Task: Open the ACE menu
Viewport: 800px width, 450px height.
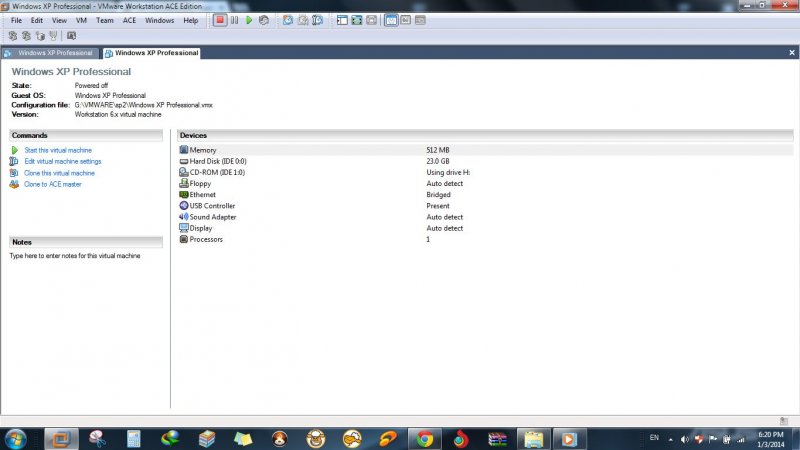Action: tap(129, 20)
